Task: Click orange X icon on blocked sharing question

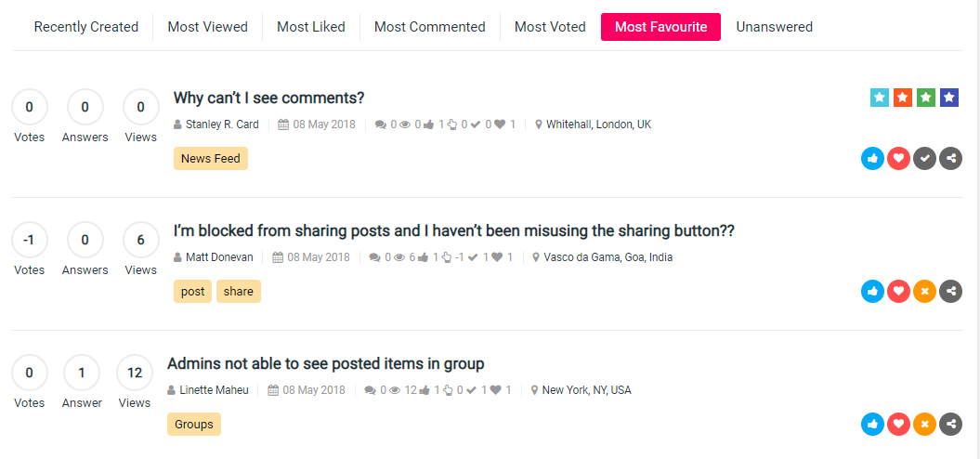Action: [924, 292]
